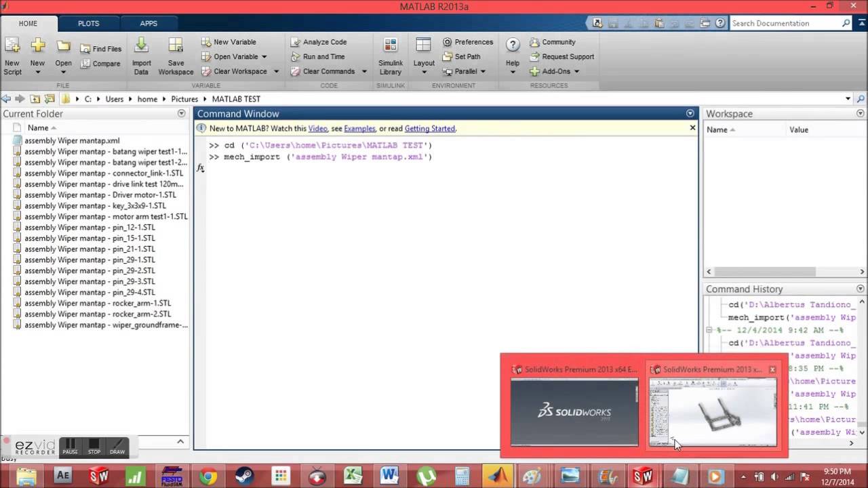Image resolution: width=868 pixels, height=488 pixels.
Task: Open the Examples link
Action: (x=359, y=129)
